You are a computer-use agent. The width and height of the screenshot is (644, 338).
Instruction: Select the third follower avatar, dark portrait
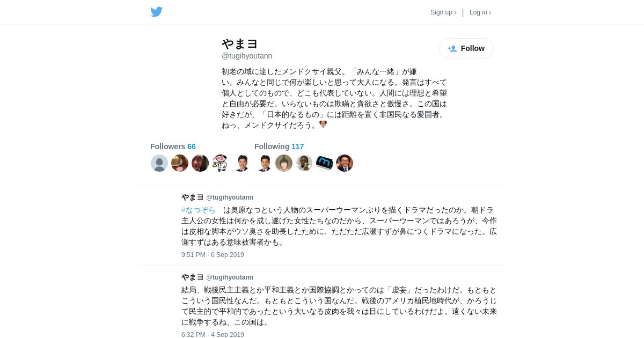tap(200, 163)
